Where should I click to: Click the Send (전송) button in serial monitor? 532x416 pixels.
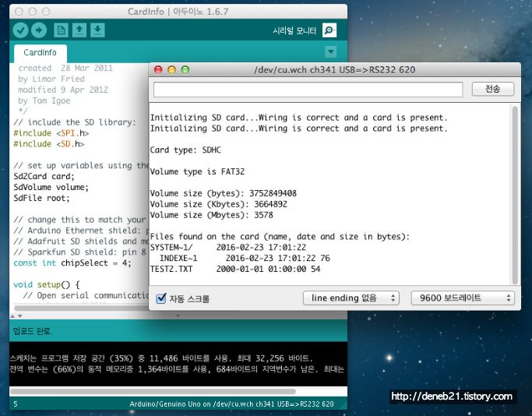point(493,89)
